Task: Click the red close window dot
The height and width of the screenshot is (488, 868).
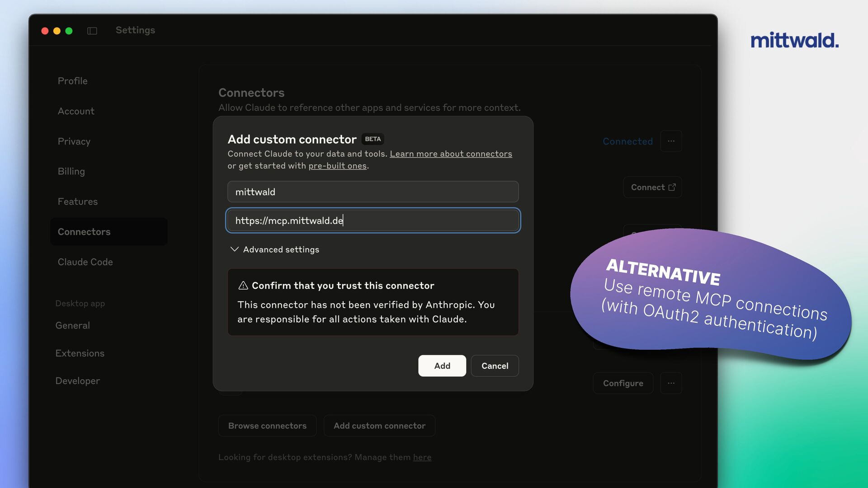Action: (45, 31)
